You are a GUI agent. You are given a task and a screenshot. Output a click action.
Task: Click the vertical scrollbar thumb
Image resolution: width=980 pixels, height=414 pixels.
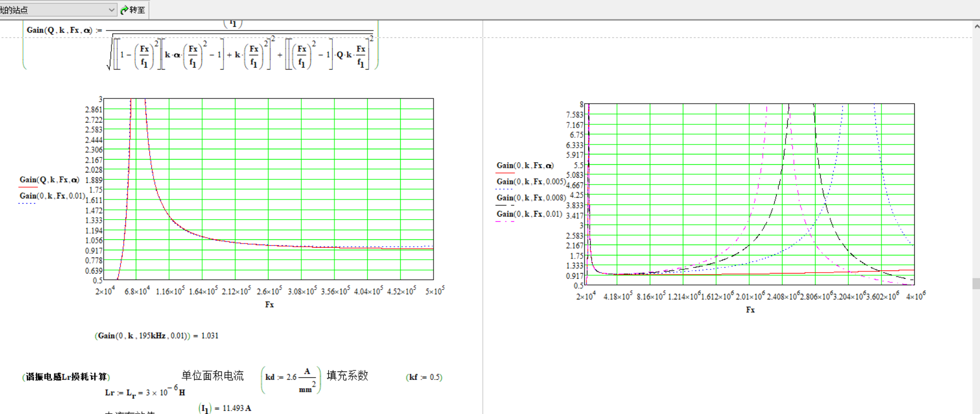click(x=976, y=283)
